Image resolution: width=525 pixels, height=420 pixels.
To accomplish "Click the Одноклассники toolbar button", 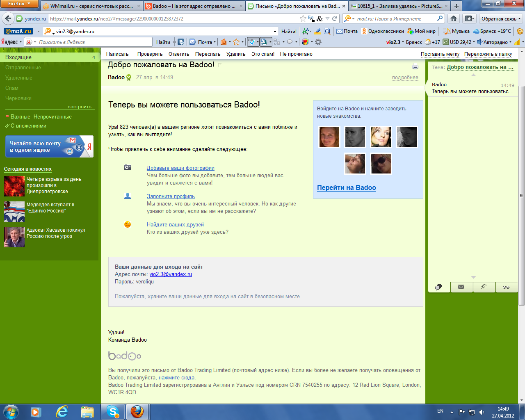I will pyautogui.click(x=383, y=31).
